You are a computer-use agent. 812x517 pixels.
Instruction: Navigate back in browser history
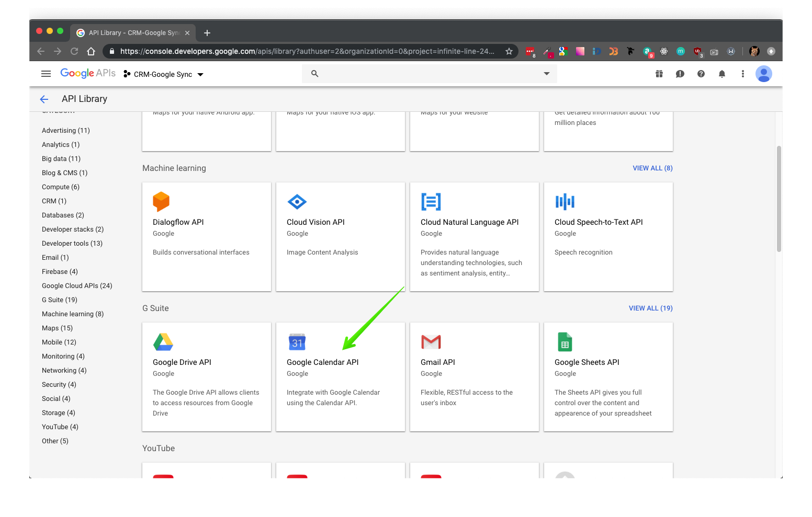coord(41,51)
